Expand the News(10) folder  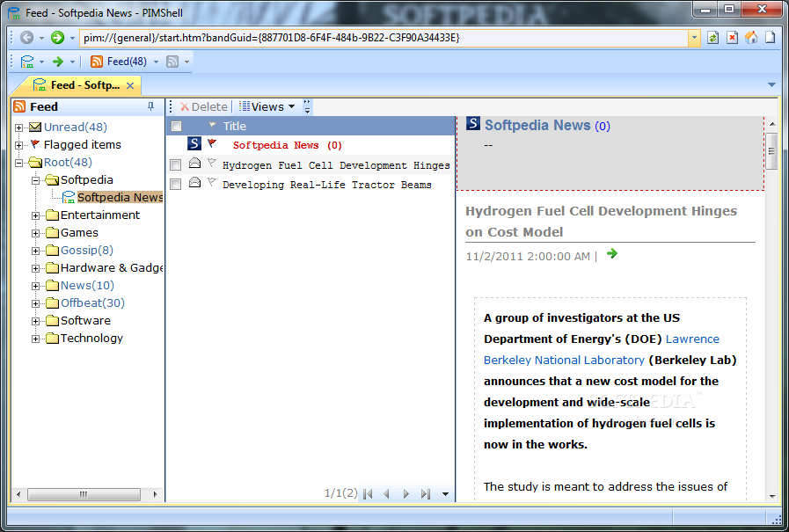tap(36, 286)
